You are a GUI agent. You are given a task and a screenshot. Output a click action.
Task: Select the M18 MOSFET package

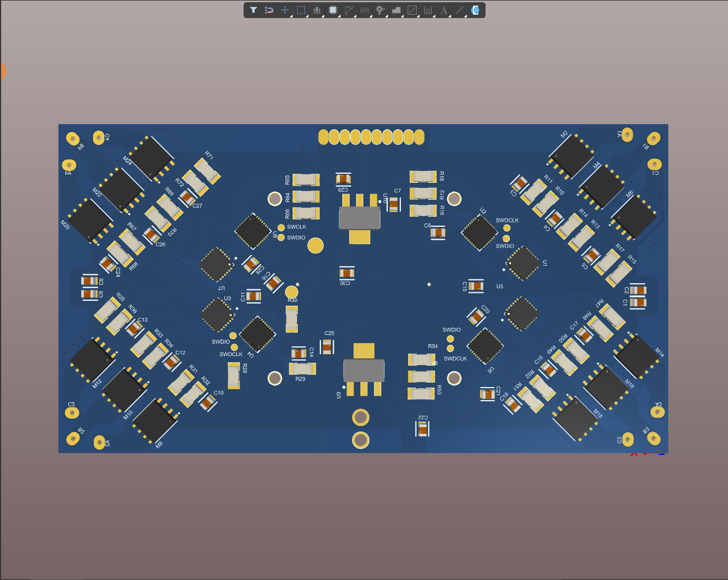576,418
